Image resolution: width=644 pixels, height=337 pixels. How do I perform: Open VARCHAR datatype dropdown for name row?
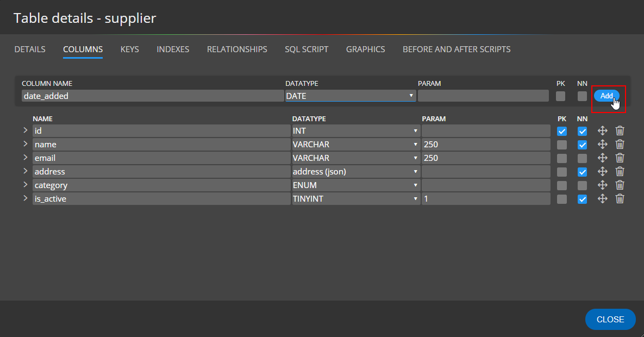pos(355,144)
